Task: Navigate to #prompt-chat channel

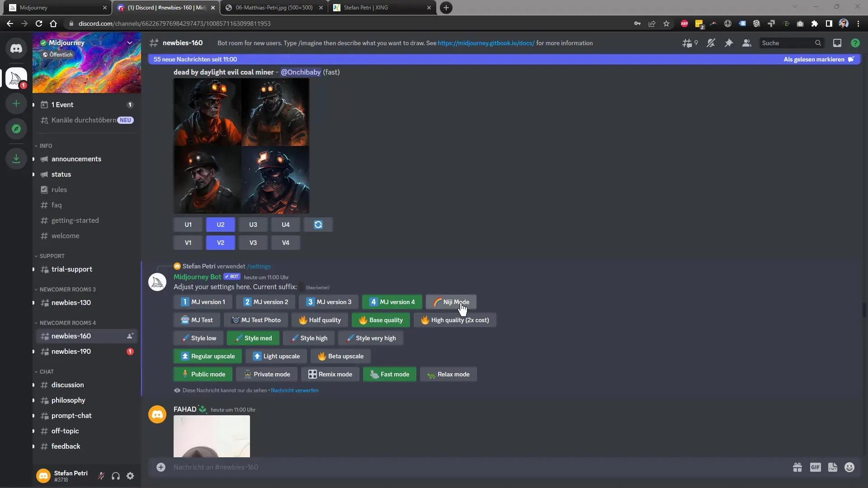Action: click(71, 415)
